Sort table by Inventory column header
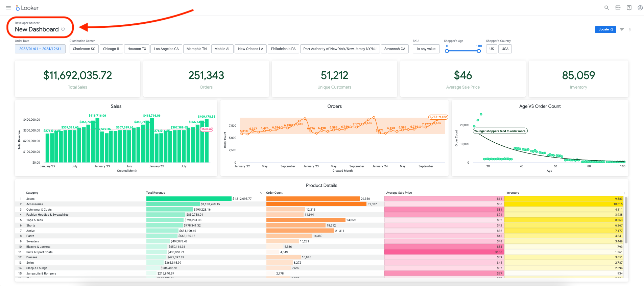 coord(512,193)
